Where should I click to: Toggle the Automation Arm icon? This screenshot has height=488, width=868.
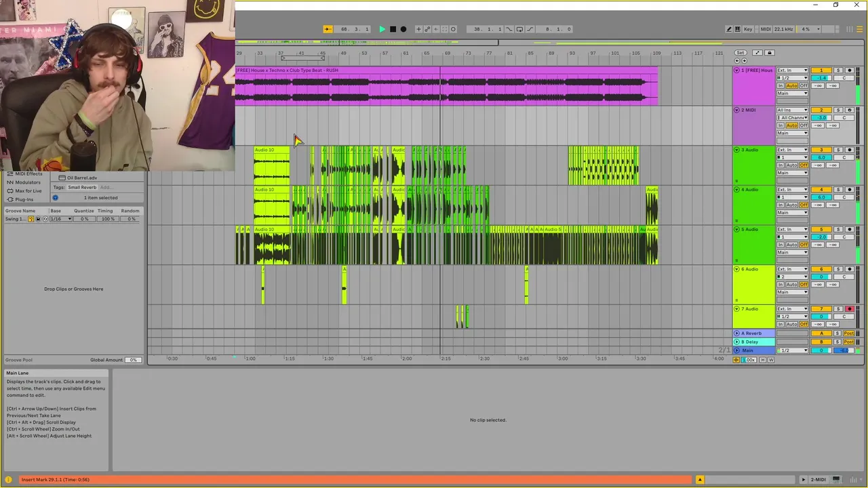[427, 29]
